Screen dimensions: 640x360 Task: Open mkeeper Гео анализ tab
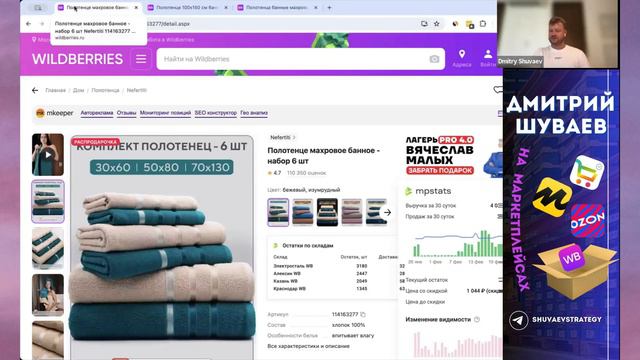(254, 113)
